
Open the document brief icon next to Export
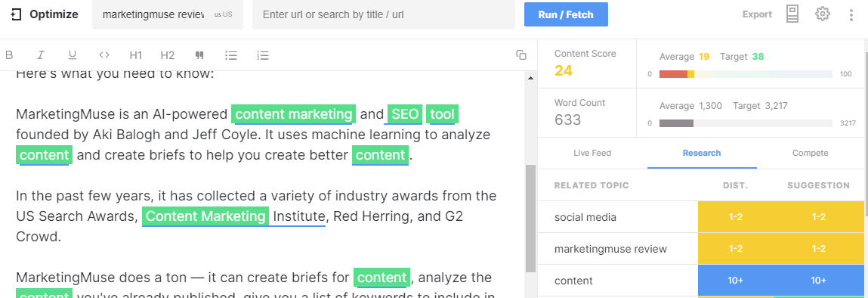(x=792, y=14)
